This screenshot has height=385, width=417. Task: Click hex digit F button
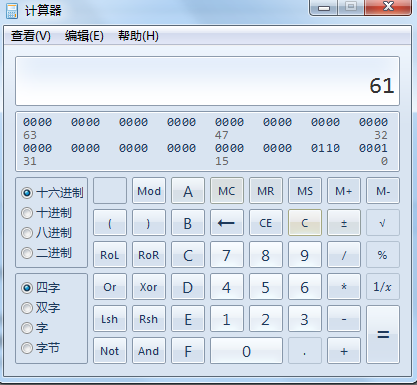tap(188, 351)
